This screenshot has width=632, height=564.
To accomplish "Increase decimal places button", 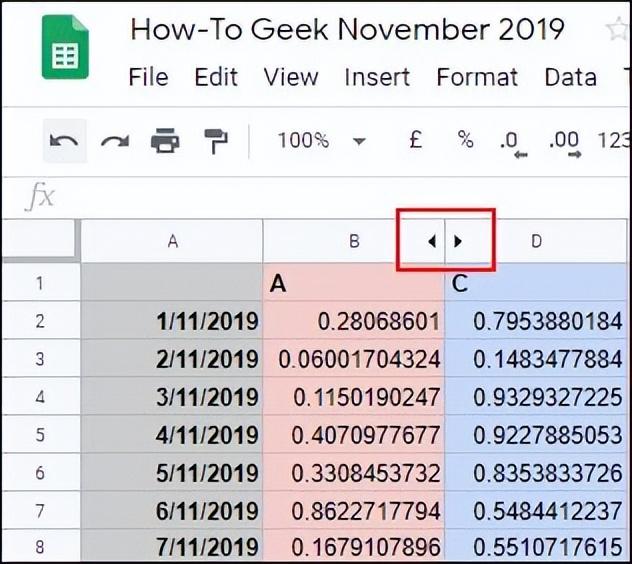I will [565, 144].
